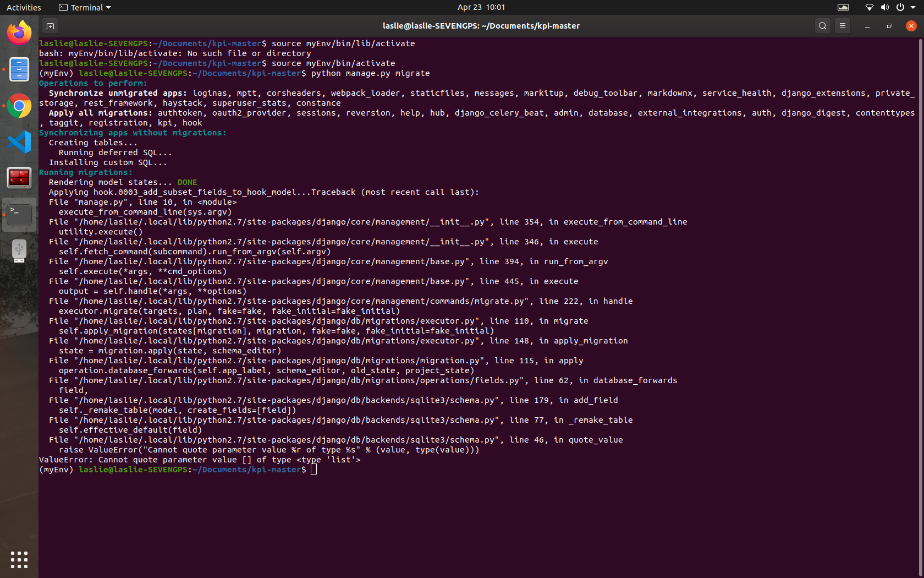Open the date and time calendar
924x578 pixels.
point(481,7)
